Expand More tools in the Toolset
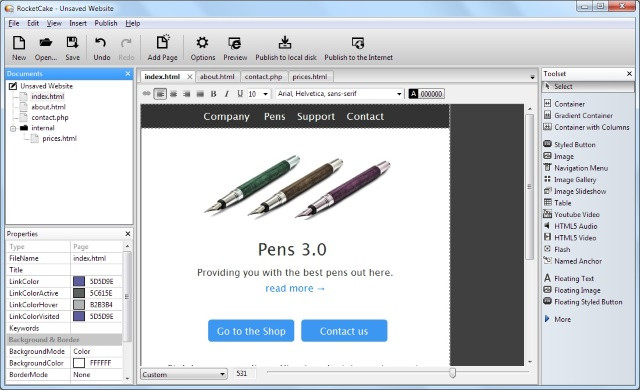The image size is (640, 390). click(558, 319)
